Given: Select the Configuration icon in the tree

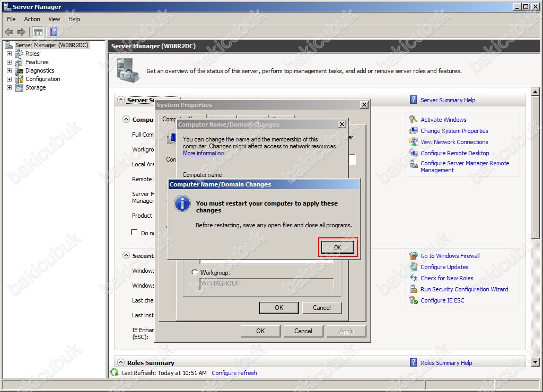Looking at the screenshot, I should [19, 79].
